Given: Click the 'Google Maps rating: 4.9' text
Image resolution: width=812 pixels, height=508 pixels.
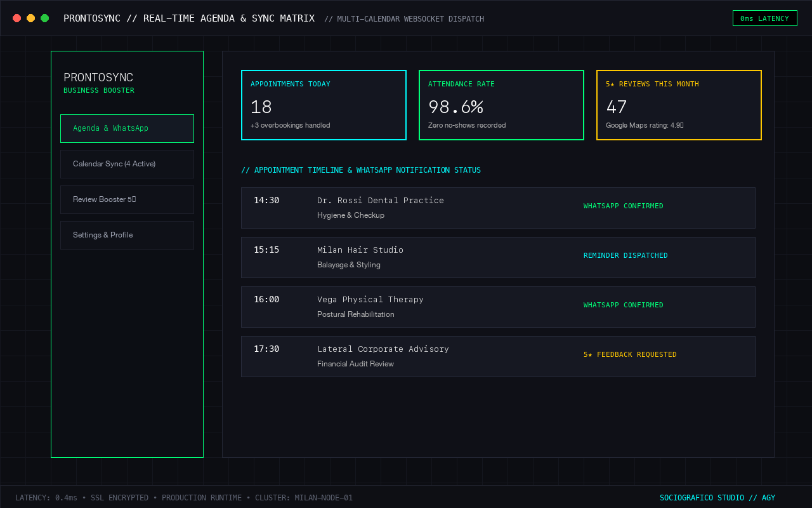Looking at the screenshot, I should tap(645, 125).
